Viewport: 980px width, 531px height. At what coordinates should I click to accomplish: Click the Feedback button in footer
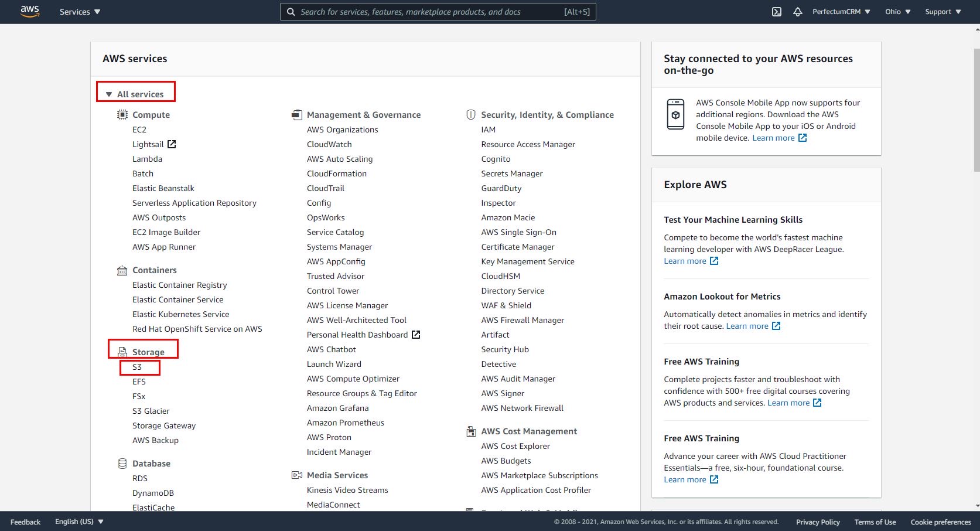click(26, 522)
